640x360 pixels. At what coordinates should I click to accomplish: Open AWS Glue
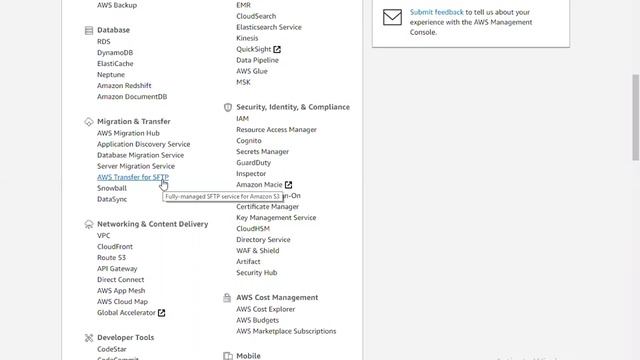pos(252,71)
